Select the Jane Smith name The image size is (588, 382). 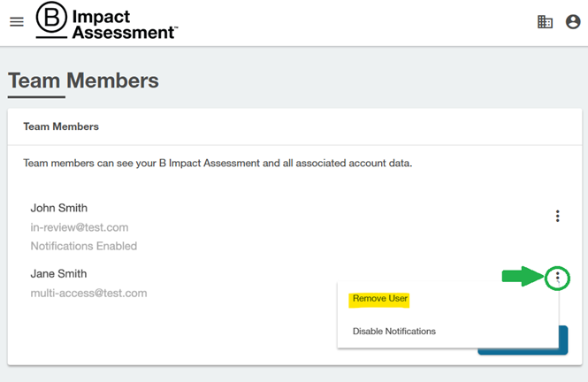click(58, 273)
